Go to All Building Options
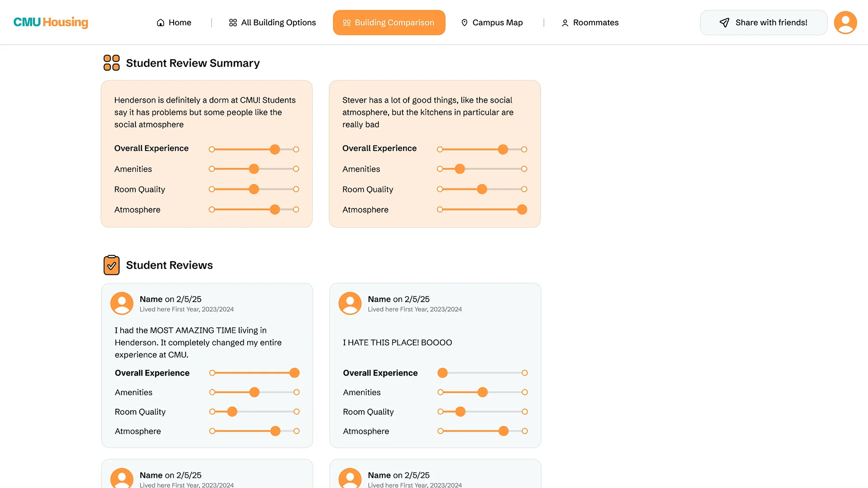 pyautogui.click(x=272, y=23)
